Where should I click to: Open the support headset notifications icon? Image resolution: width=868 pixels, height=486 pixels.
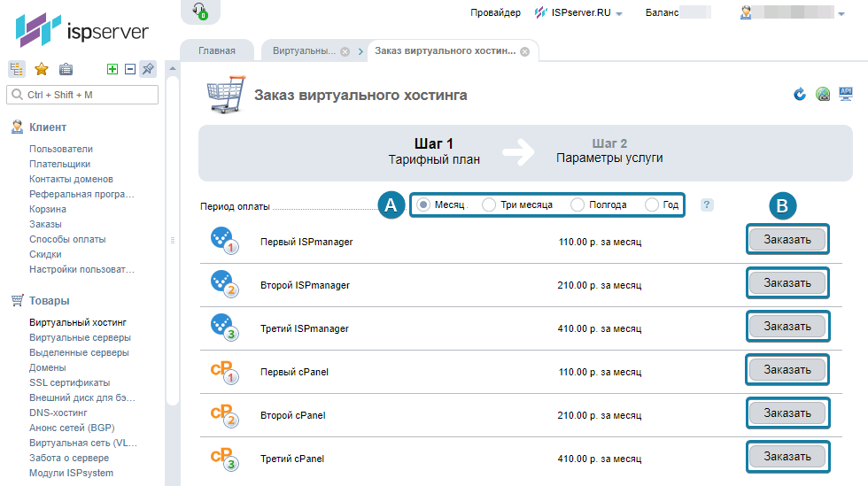[200, 11]
